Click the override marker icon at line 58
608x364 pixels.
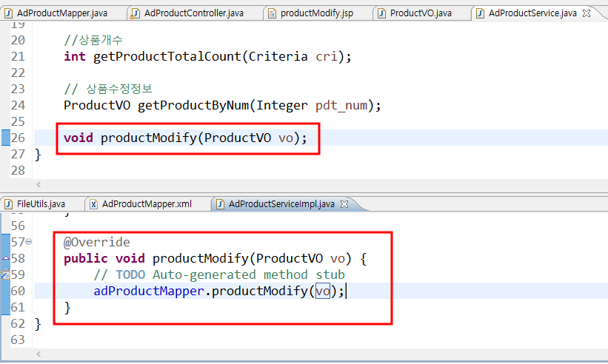[5, 258]
